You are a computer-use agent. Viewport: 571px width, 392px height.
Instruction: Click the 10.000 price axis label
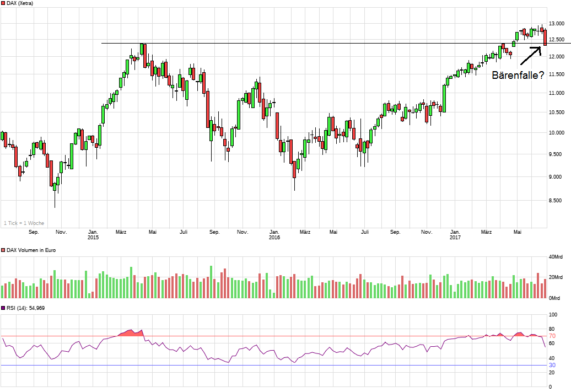point(557,133)
